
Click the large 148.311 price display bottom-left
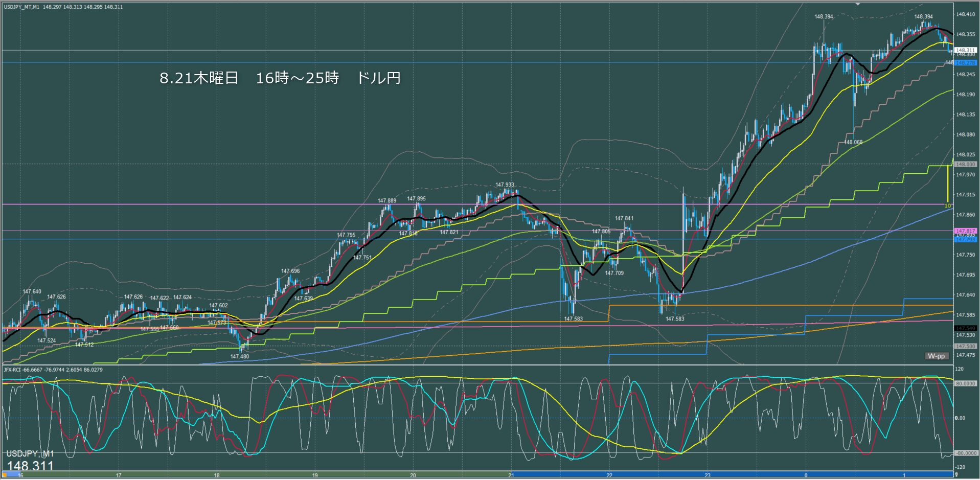click(30, 466)
